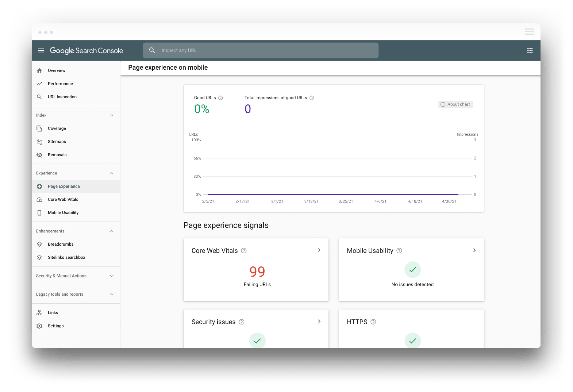Open 99 Failing URLs details
Screen dimensions: 573x392
(x=257, y=276)
